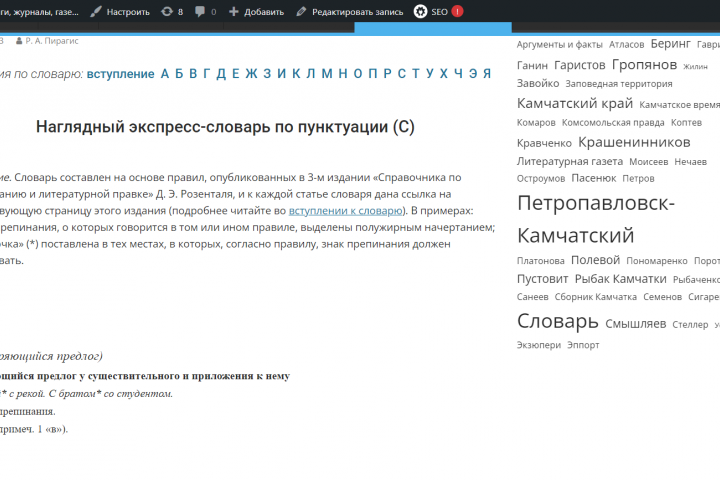
Task: Open tag Коптев
Action: (x=686, y=123)
